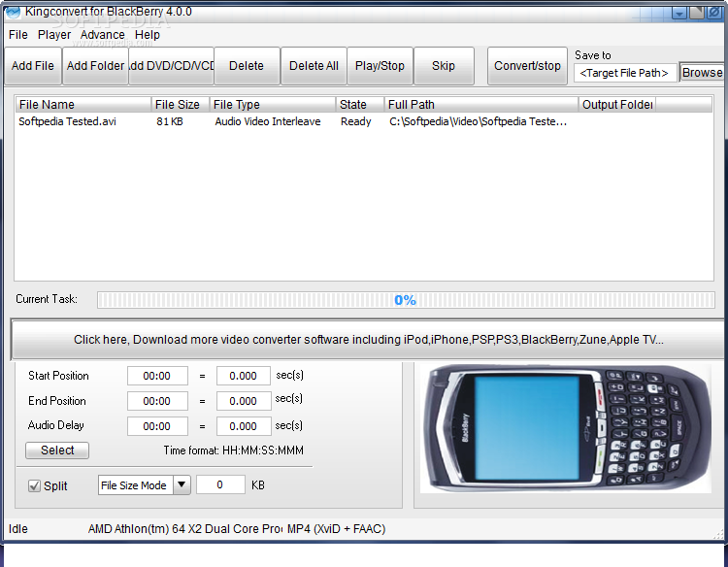Click the Audio Delay seconds field
The height and width of the screenshot is (567, 728).
(244, 426)
